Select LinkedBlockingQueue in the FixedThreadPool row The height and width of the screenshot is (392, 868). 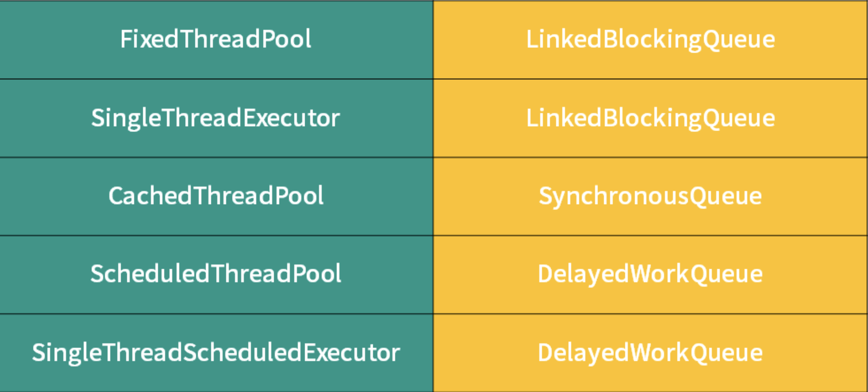click(651, 40)
